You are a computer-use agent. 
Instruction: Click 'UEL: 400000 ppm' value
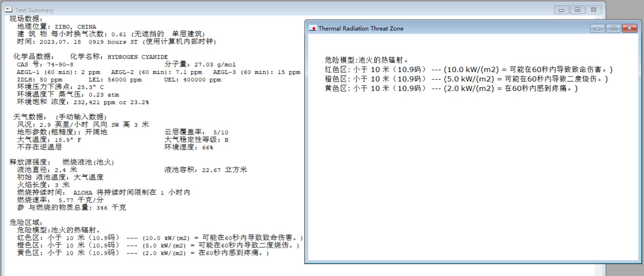point(193,80)
